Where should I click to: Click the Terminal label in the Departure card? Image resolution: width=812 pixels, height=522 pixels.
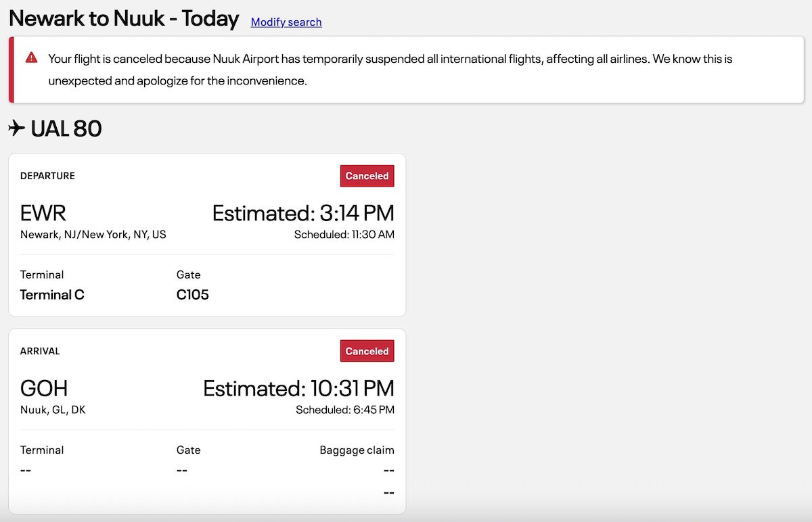click(x=42, y=275)
